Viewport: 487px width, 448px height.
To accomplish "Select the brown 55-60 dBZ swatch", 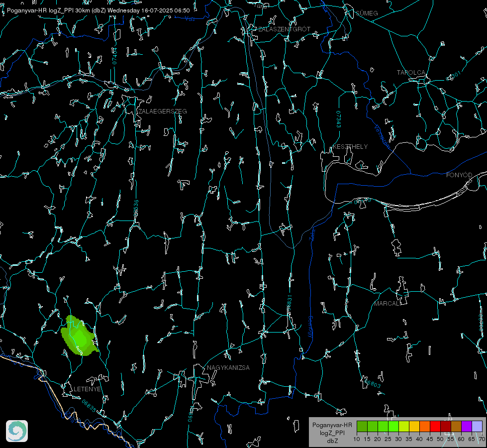I will (x=456, y=426).
